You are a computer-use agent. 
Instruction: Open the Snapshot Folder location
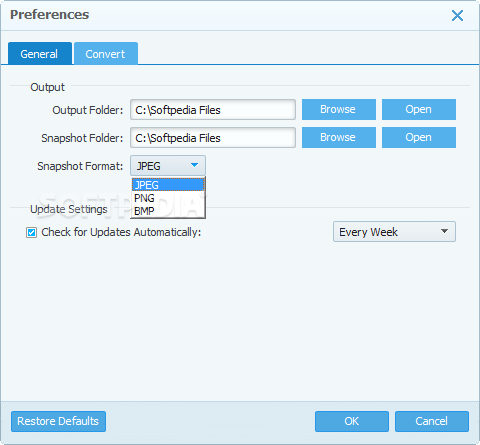click(x=419, y=137)
